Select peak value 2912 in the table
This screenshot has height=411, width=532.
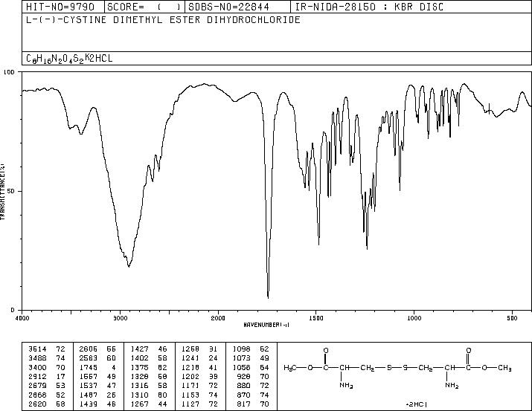pos(37,376)
